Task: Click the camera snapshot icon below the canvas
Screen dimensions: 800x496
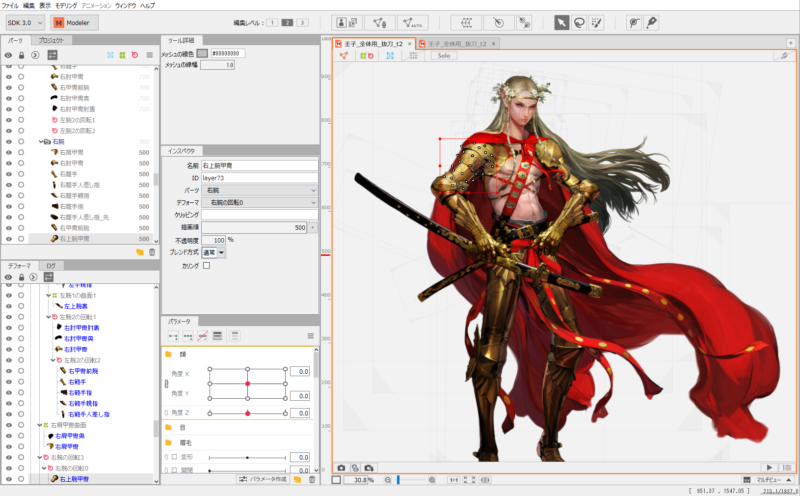Action: (x=341, y=467)
